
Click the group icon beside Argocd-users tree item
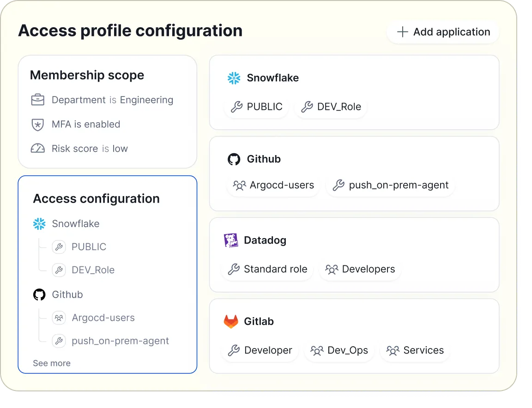click(x=59, y=318)
